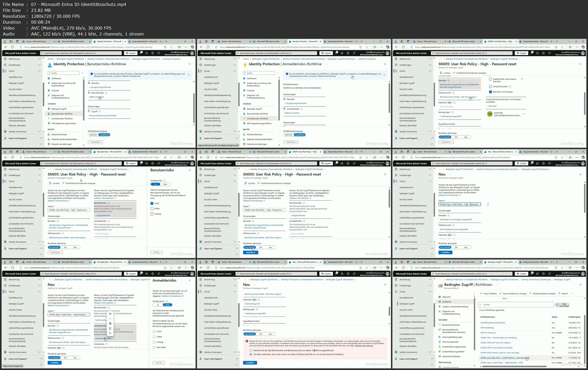Click Fertig in Benutzerrisiko panel
The image size is (588, 370).
coord(156,252)
